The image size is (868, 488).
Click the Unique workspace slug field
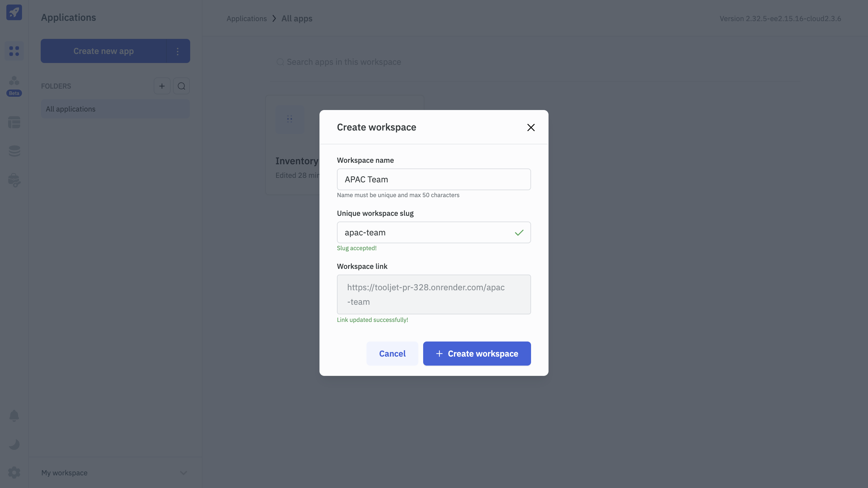434,232
